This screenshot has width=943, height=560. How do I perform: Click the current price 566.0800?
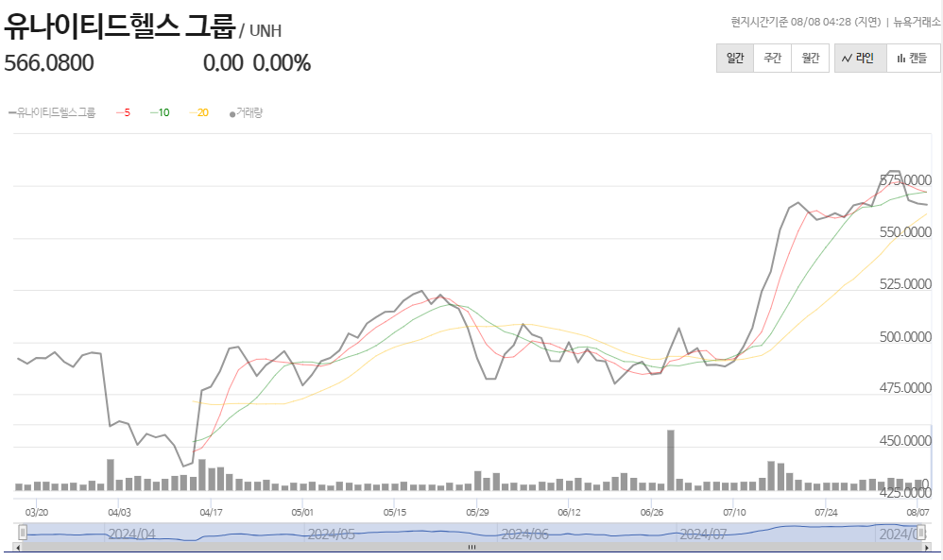pos(49,63)
